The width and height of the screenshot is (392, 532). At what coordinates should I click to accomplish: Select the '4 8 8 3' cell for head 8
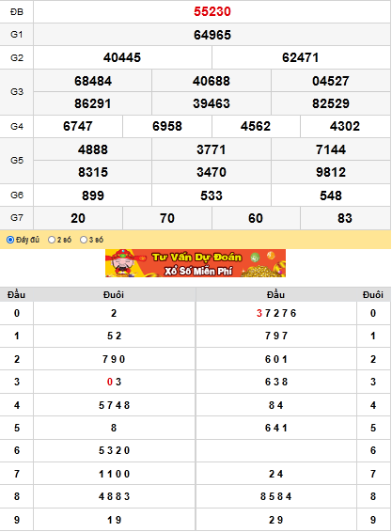tap(114, 496)
